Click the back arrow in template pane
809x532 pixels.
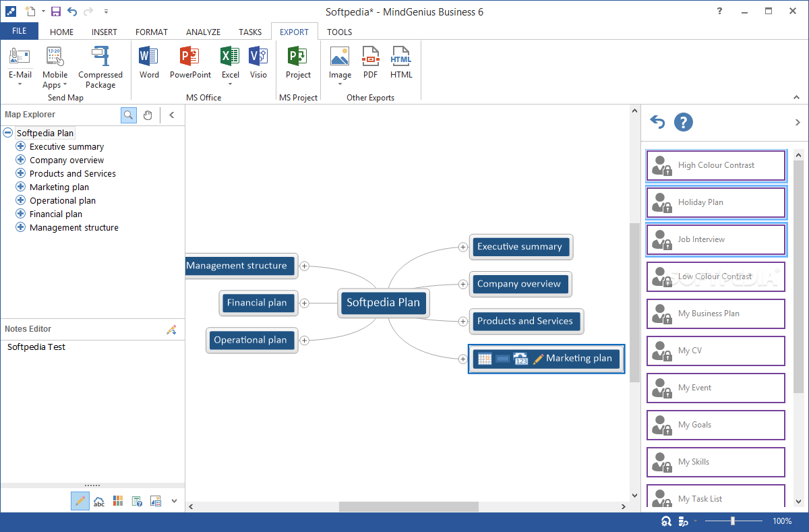[657, 122]
